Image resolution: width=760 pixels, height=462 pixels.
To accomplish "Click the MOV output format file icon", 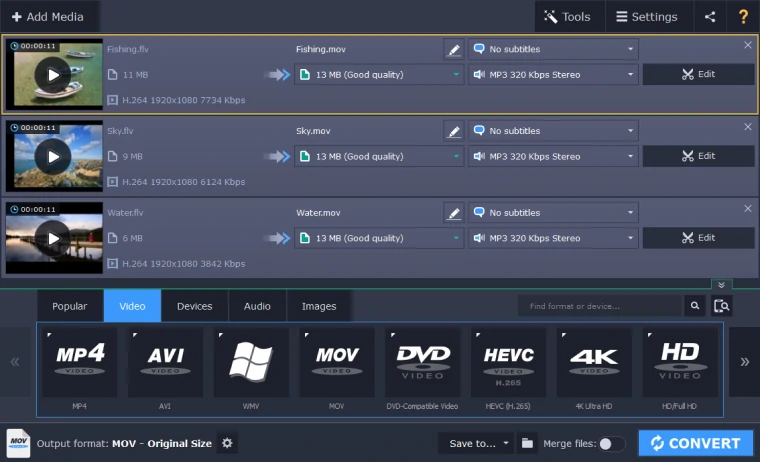I will 18,443.
